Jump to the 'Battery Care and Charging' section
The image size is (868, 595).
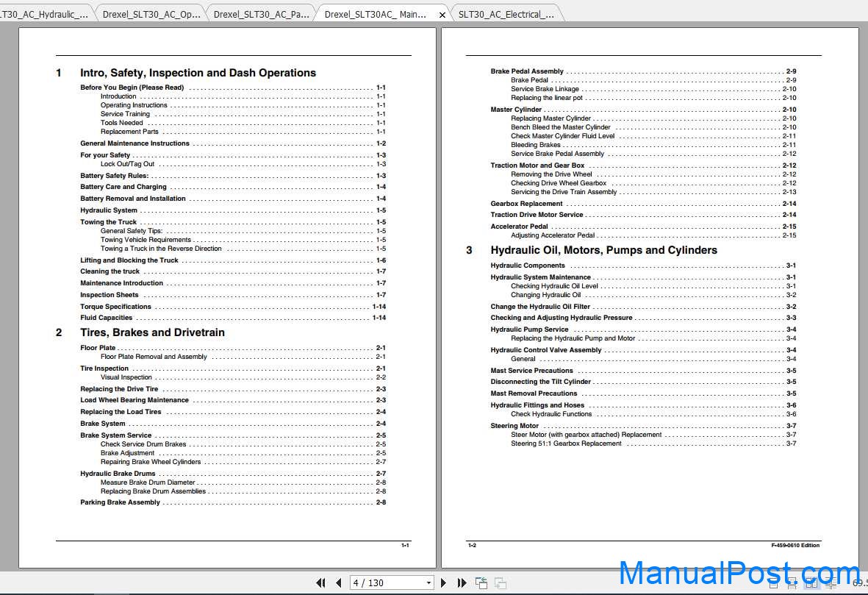click(x=233, y=188)
